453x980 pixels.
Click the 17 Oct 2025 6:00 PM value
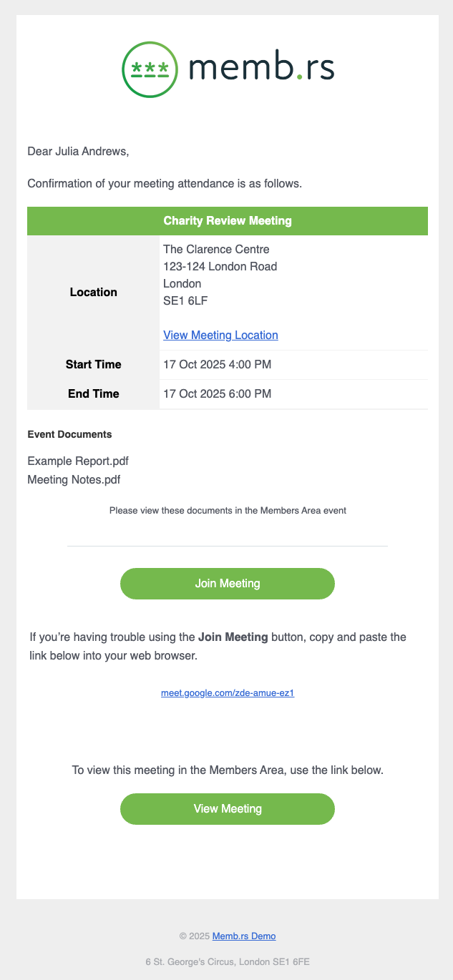pos(218,394)
